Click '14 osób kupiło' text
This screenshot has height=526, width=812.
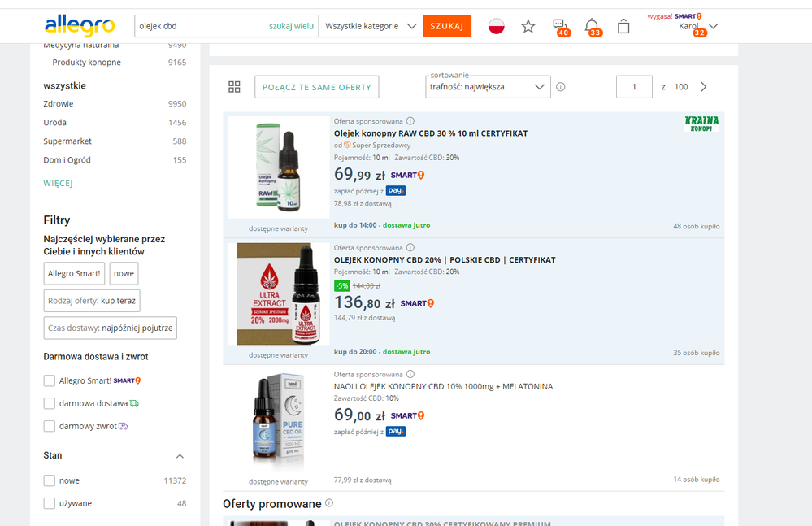pos(696,480)
